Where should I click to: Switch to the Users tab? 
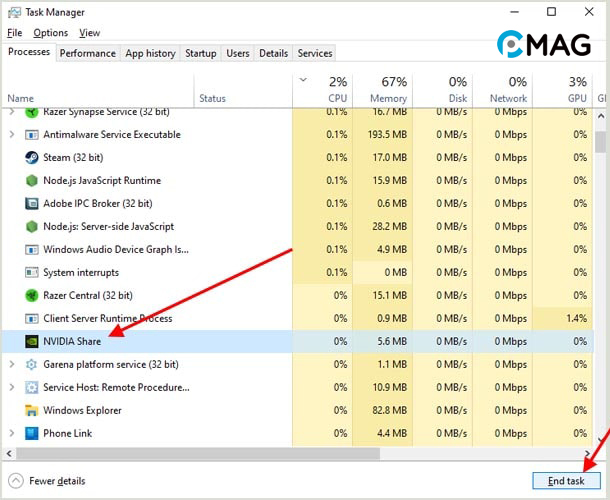238,53
